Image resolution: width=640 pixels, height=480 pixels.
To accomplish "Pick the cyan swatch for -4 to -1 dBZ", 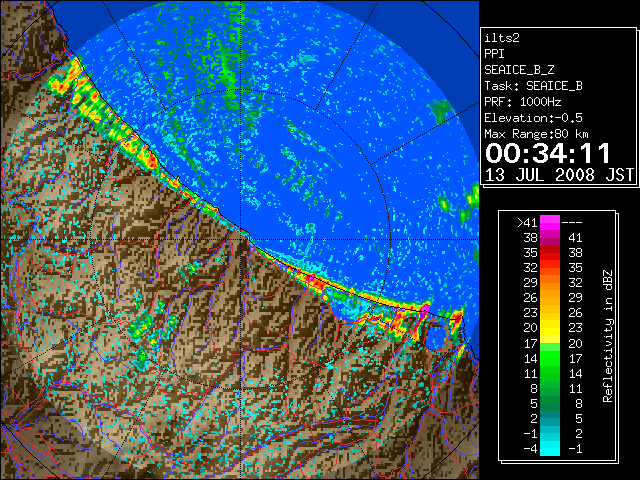I will pyautogui.click(x=550, y=449).
